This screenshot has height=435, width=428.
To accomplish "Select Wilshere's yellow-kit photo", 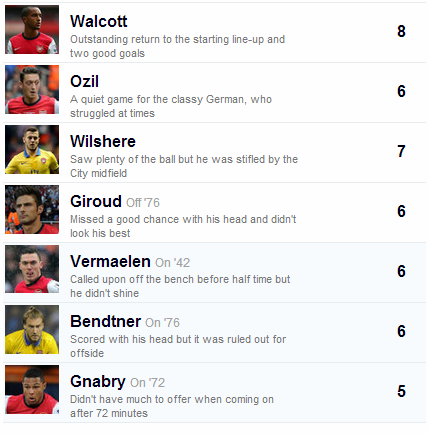I will click(x=32, y=149).
